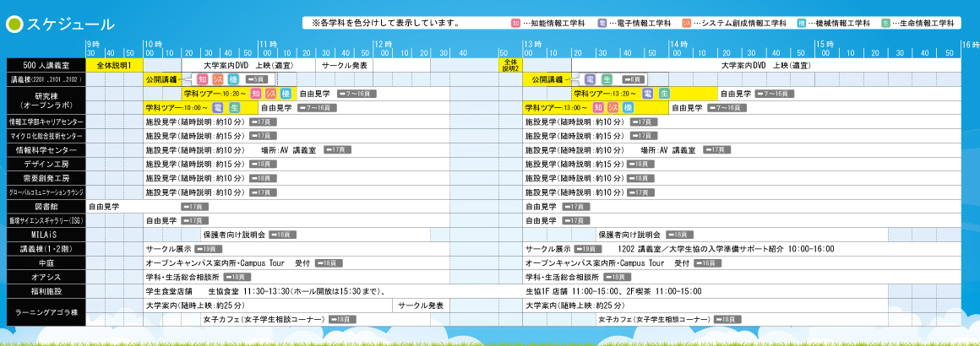This screenshot has height=346, width=980.
Task: Click morning 大学案内DVD 上映 in 500人講義室
Action: pyautogui.click(x=248, y=65)
